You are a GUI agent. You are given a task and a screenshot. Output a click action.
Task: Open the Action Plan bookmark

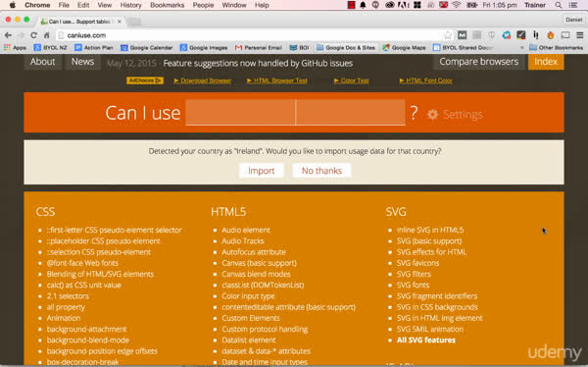coord(94,48)
